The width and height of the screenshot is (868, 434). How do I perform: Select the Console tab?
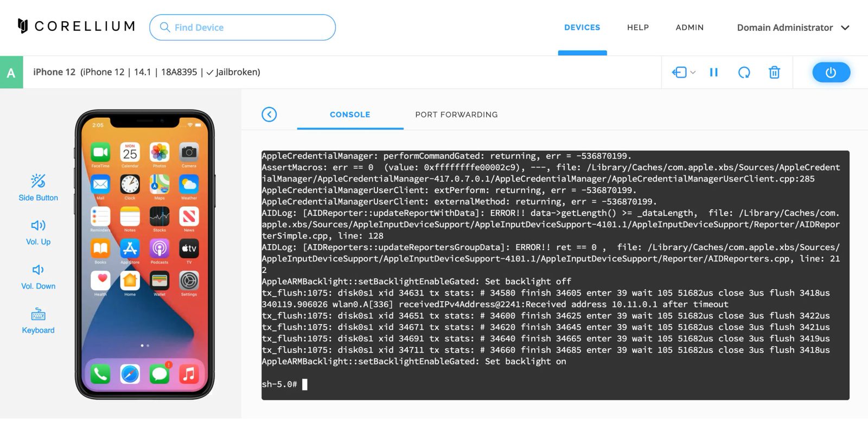coord(350,114)
